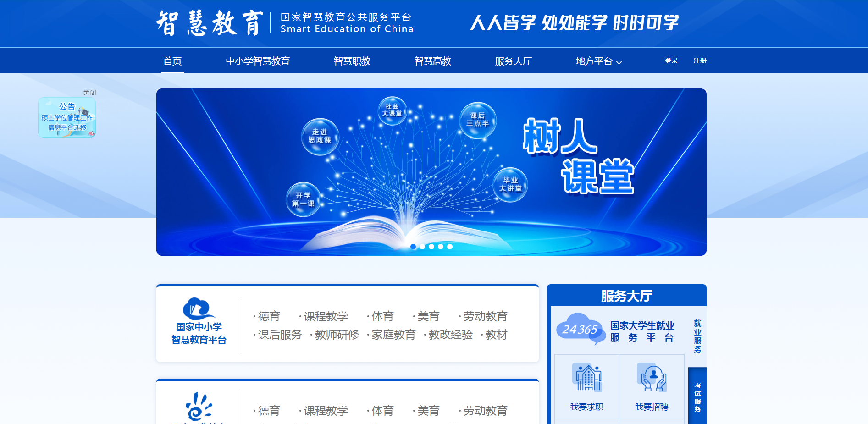
Task: Close the floating 公告 notice
Action: tap(89, 93)
